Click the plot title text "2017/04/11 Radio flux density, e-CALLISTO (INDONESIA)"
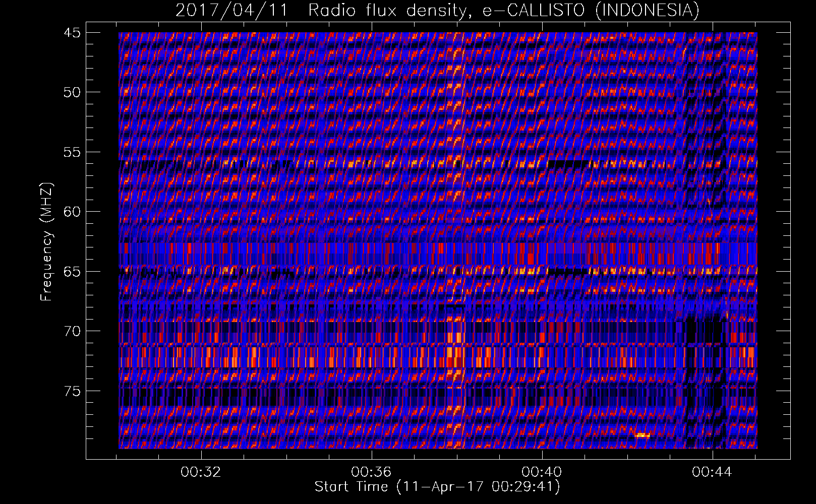816x504 pixels. tap(437, 10)
